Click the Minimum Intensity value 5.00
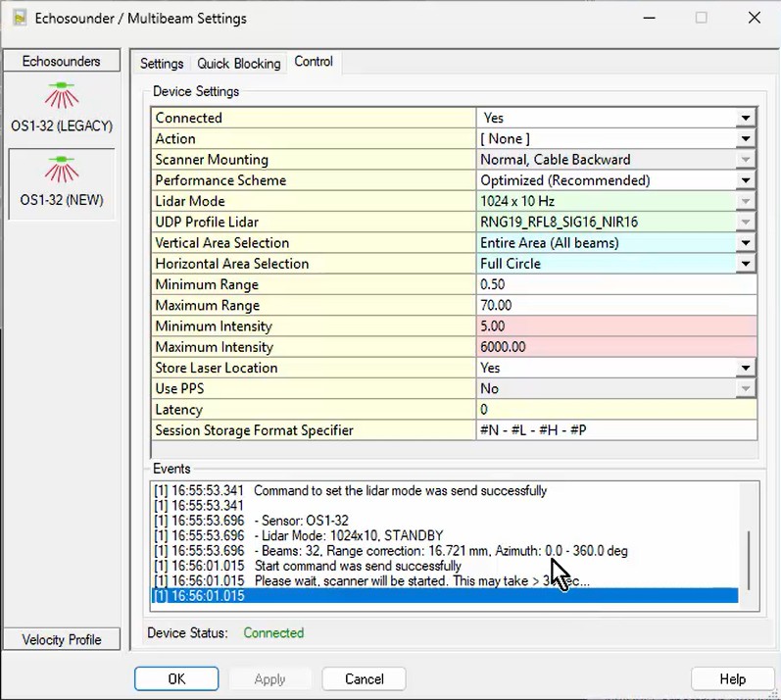The height and width of the screenshot is (700, 781). 616,326
